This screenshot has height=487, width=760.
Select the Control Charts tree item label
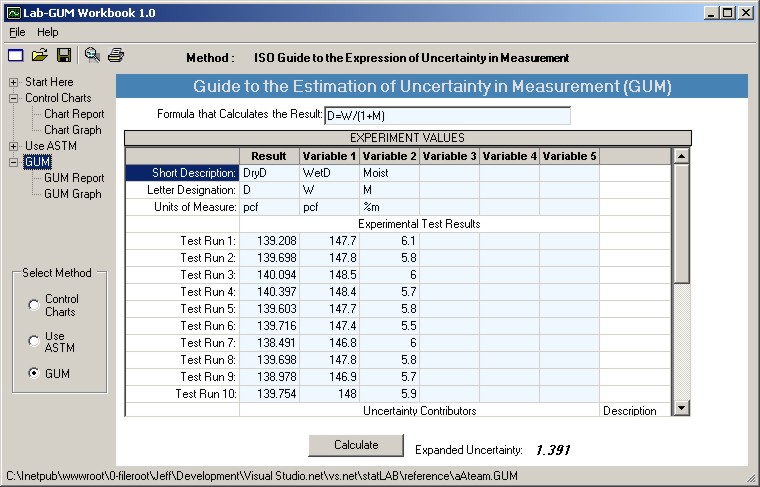point(58,98)
